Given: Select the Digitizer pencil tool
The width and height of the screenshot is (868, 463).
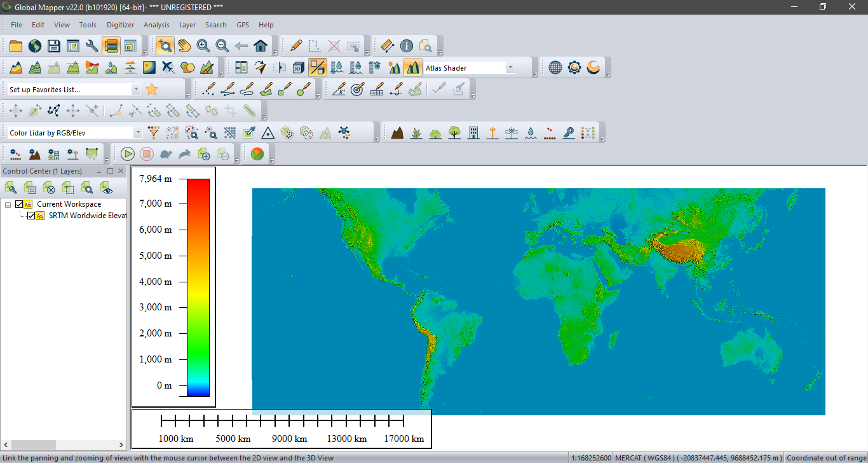Looking at the screenshot, I should pyautogui.click(x=295, y=46).
